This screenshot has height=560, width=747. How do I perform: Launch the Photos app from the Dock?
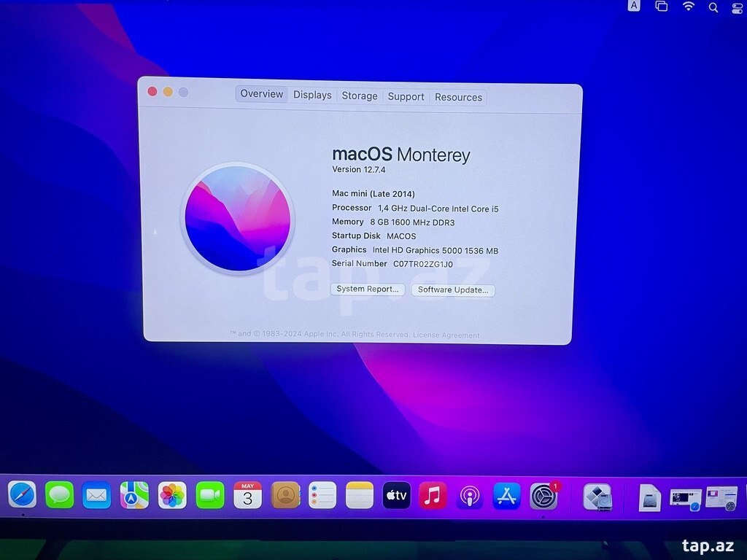click(x=172, y=495)
